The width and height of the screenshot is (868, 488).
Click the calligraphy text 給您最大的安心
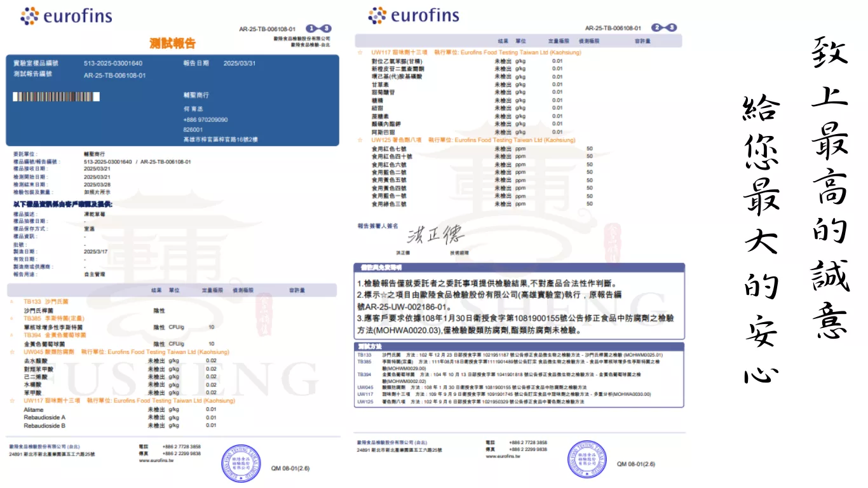(760, 241)
